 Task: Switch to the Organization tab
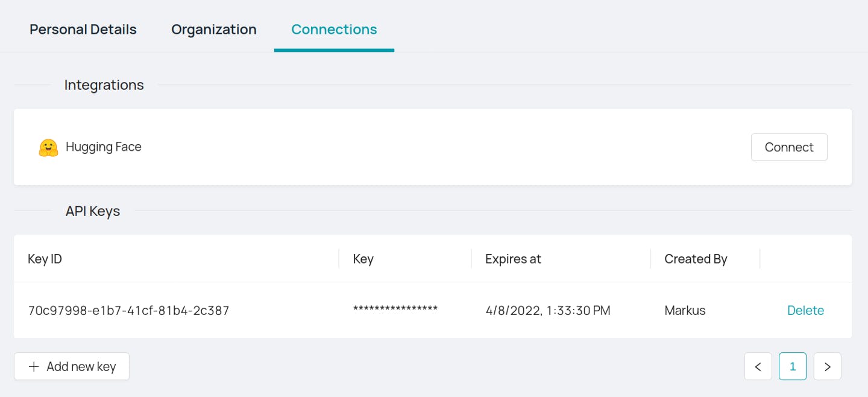coord(214,29)
